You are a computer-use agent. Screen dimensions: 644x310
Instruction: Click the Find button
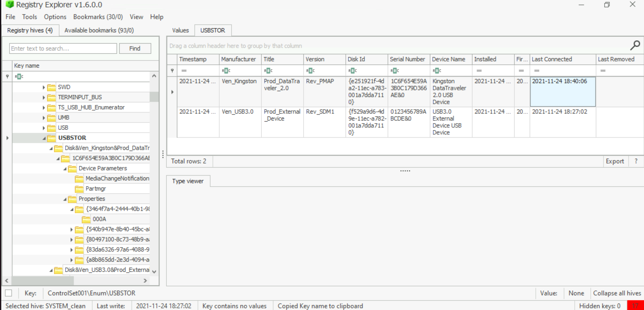click(x=135, y=48)
